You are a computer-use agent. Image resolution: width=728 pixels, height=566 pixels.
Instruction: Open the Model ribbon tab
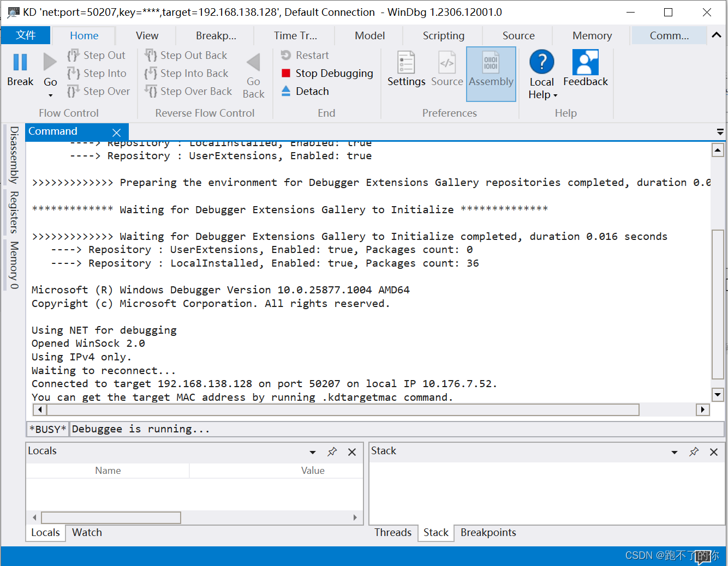coord(369,35)
